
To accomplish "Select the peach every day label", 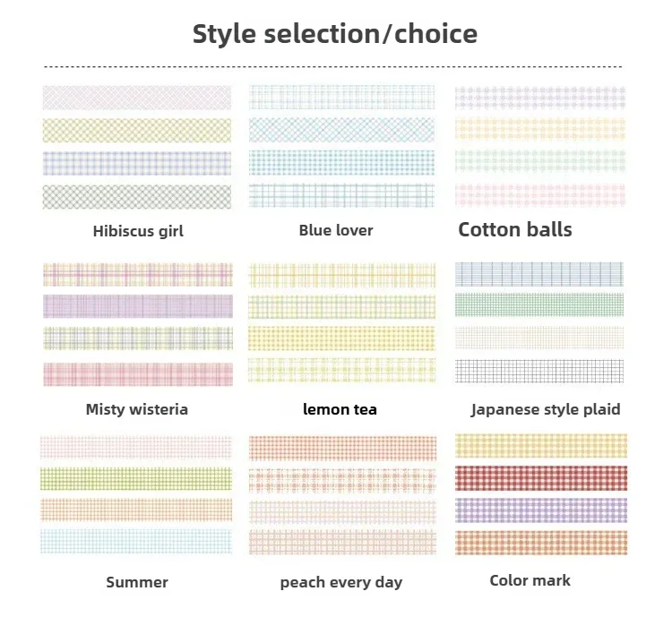I will click(341, 583).
